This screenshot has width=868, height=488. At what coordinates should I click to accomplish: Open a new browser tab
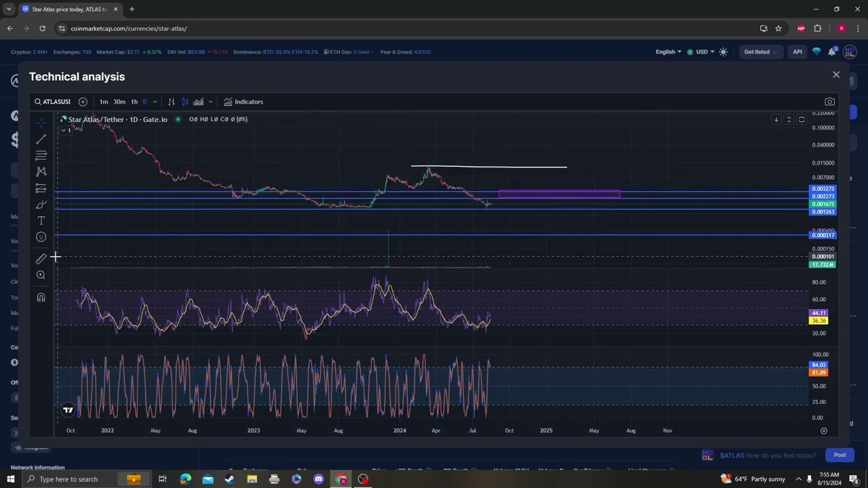[x=132, y=9]
